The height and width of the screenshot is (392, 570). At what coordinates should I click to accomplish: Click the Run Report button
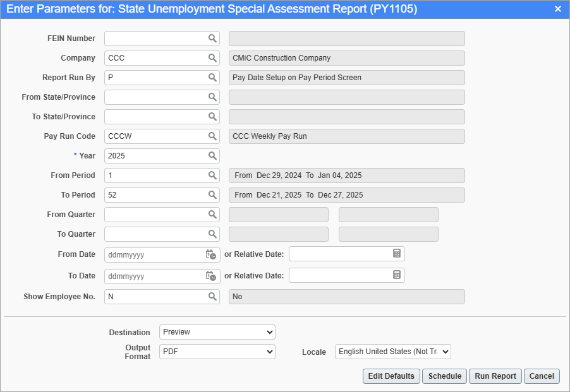[495, 376]
